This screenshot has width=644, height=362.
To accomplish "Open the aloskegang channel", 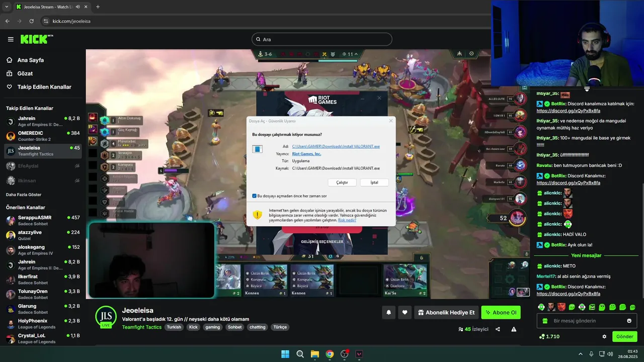I will [43, 250].
